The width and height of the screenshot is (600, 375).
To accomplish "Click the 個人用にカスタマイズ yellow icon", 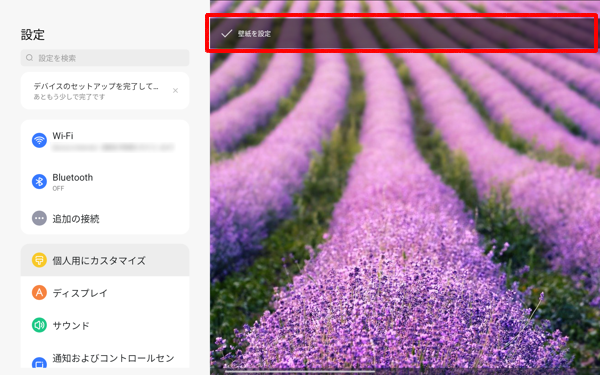I will [39, 260].
